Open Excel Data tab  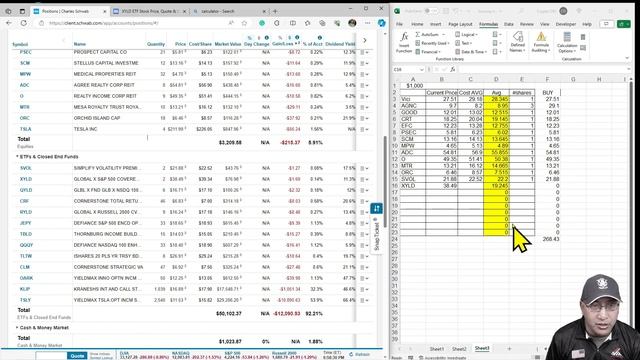point(509,24)
